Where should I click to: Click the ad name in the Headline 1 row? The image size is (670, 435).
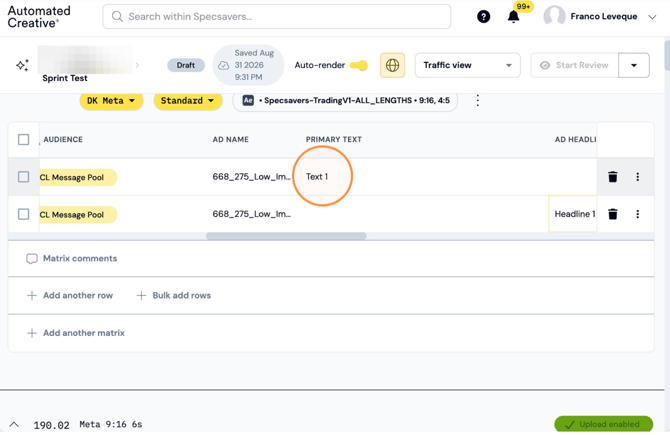tap(252, 214)
